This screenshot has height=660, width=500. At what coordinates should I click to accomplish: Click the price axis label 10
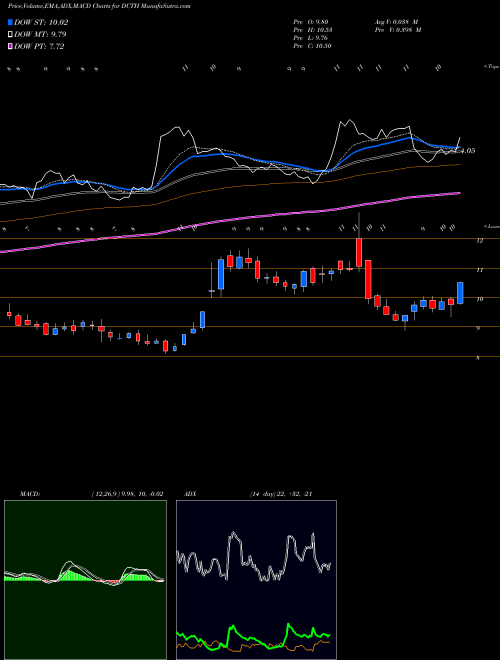[x=479, y=300]
